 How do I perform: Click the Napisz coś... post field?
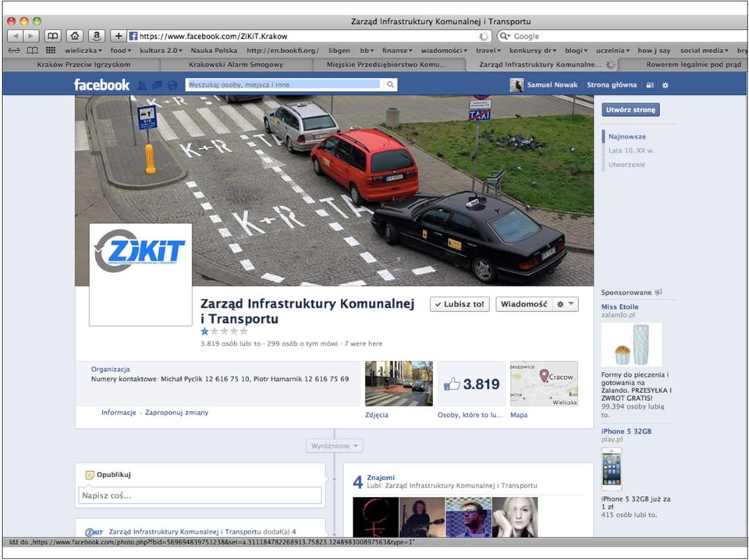[200, 495]
